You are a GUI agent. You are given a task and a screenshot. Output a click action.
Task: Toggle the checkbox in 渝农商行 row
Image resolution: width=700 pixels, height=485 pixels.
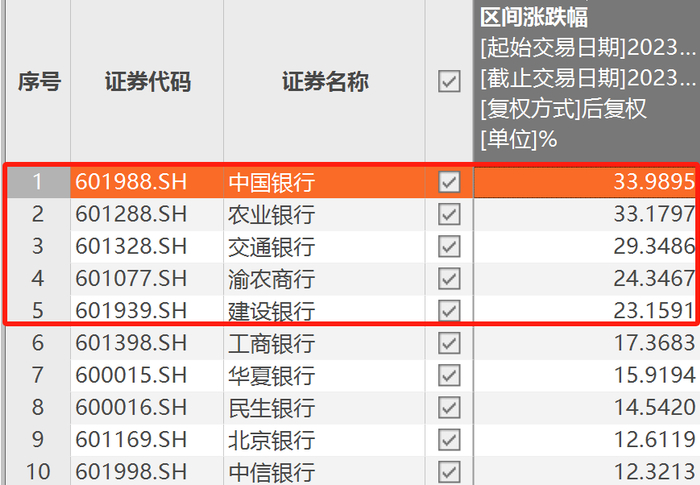pos(449,278)
